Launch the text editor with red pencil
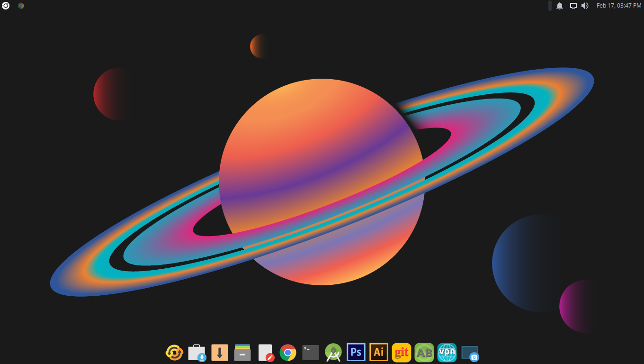 pyautogui.click(x=266, y=353)
